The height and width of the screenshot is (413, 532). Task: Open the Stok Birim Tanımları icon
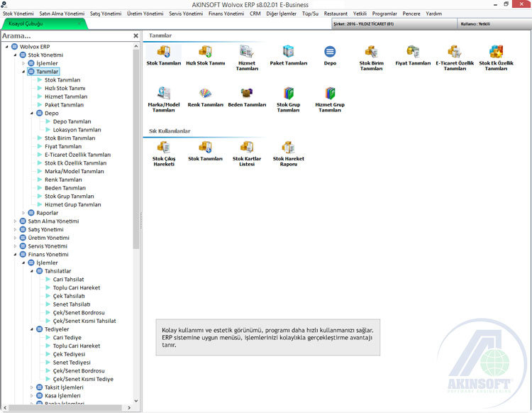[x=372, y=57]
